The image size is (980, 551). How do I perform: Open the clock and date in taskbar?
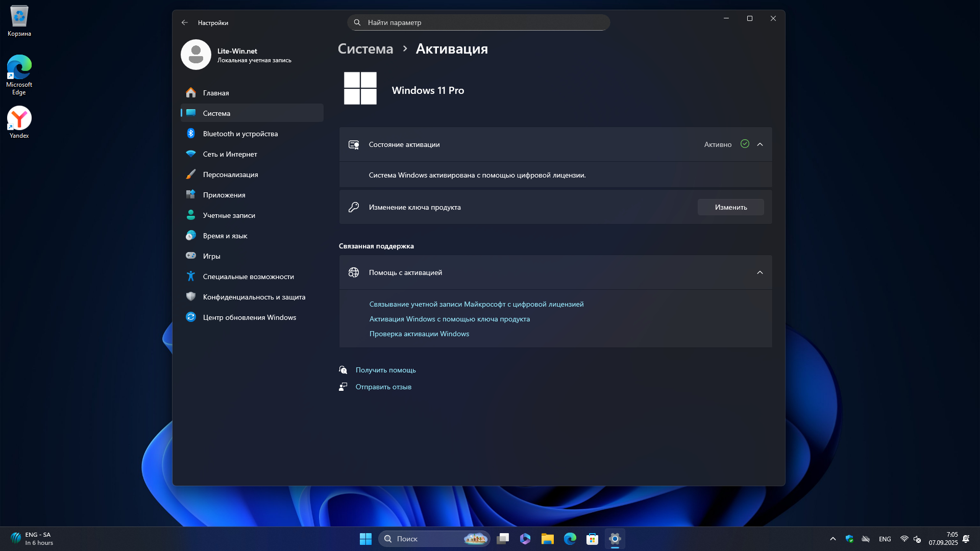943,539
